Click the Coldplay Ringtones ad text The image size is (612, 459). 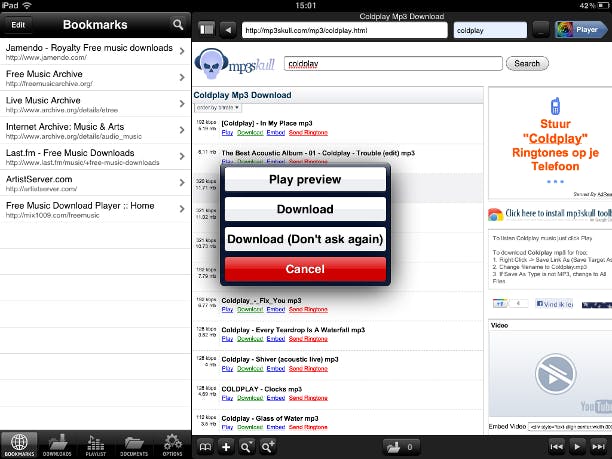(x=555, y=145)
